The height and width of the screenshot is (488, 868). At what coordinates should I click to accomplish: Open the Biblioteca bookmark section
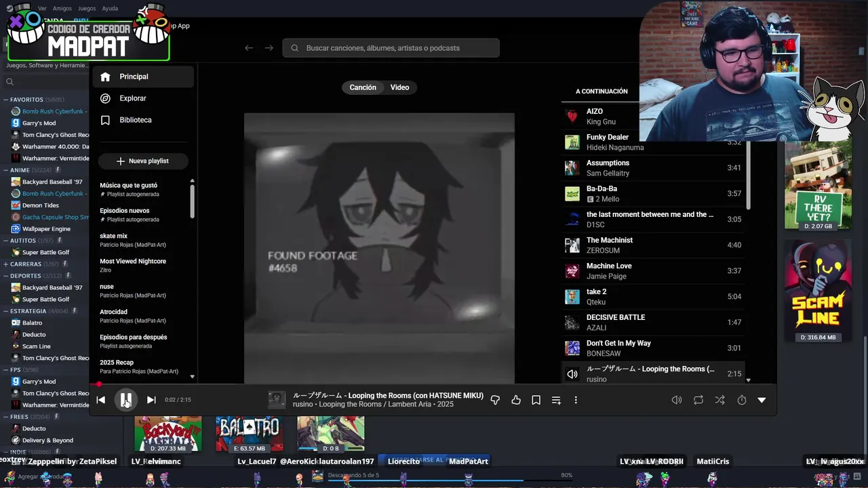coord(143,120)
